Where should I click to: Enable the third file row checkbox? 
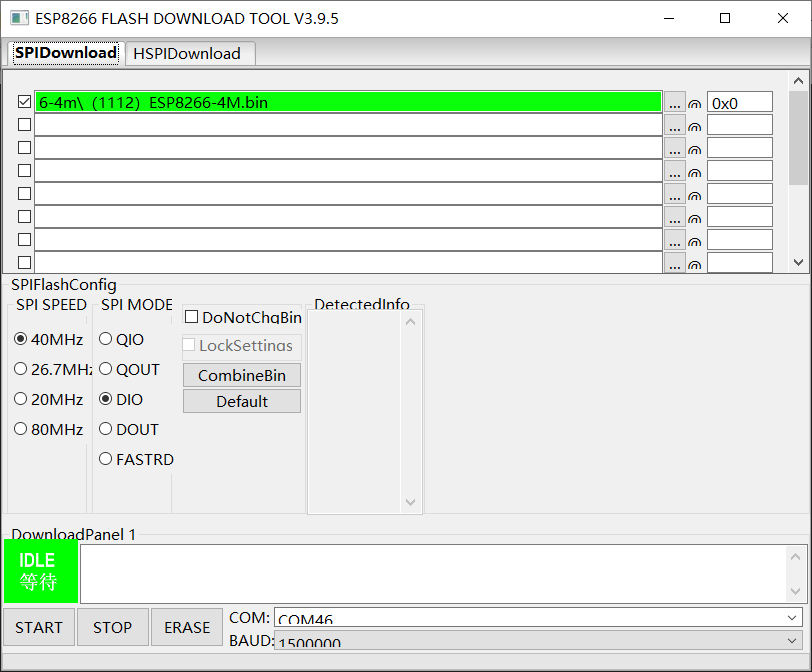click(24, 148)
